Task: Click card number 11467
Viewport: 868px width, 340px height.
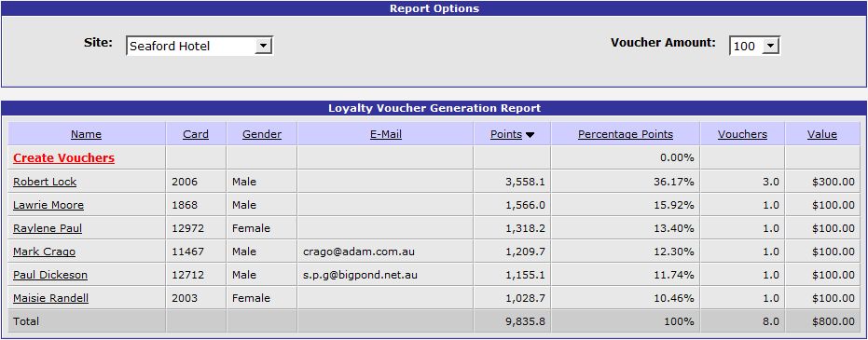Action: pyautogui.click(x=187, y=252)
